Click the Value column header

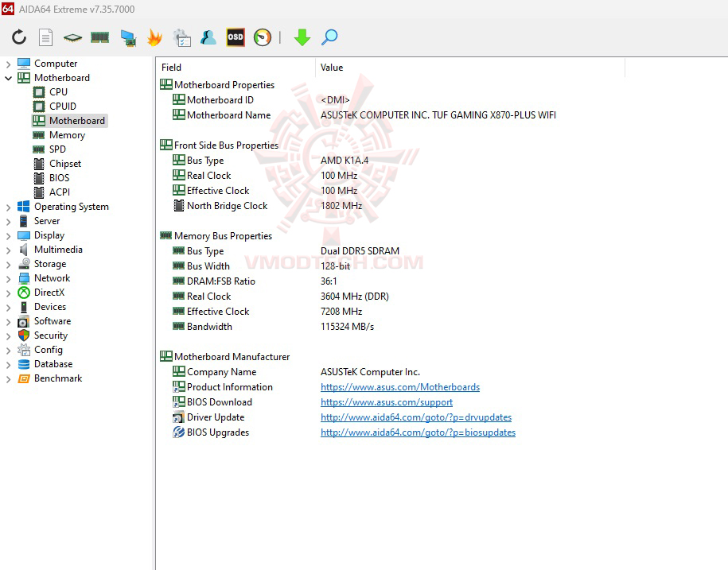click(x=470, y=68)
